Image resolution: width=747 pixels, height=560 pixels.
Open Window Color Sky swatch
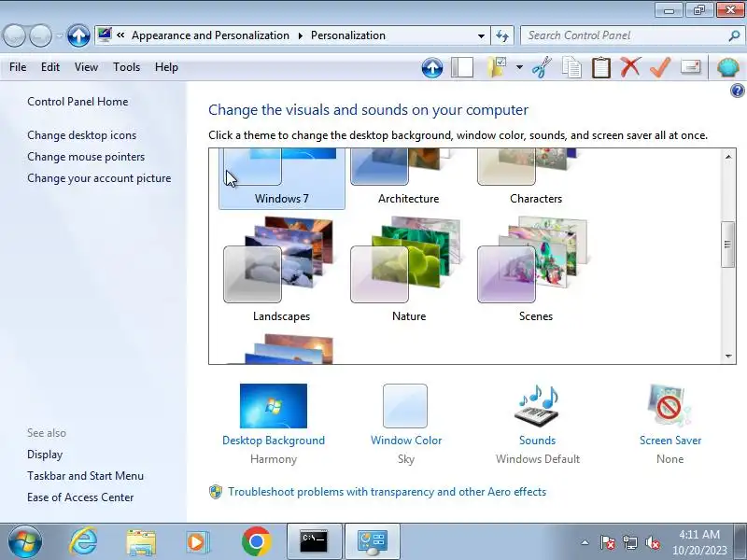coord(405,406)
